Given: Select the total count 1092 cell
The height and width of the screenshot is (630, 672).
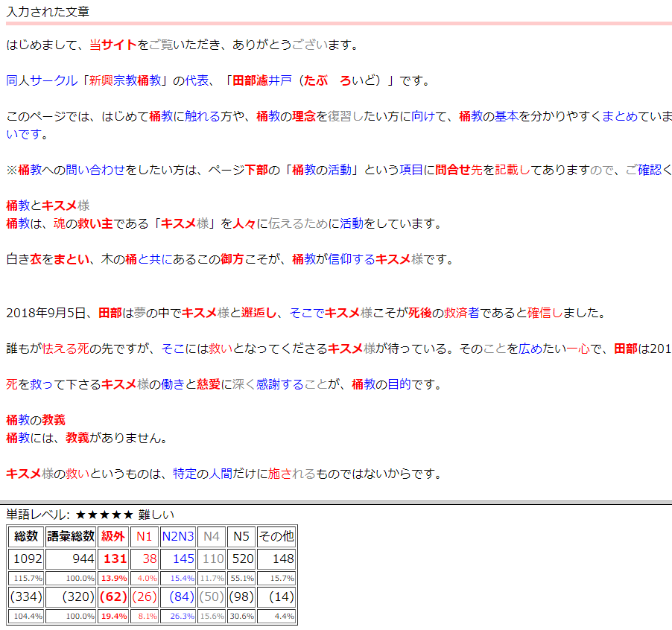Looking at the screenshot, I should (x=26, y=559).
